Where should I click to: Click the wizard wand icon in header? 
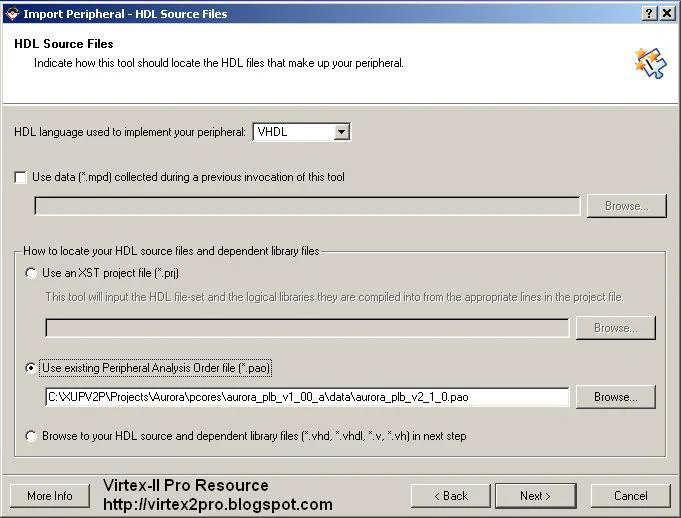point(649,64)
